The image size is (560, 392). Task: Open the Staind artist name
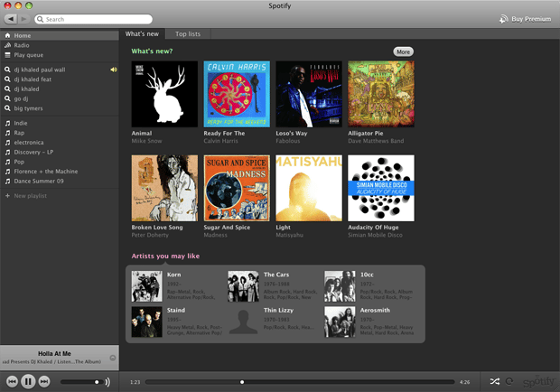(176, 310)
